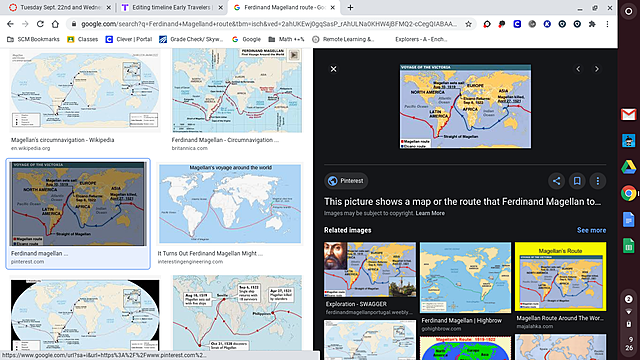Bookmark this page with the star icon

[x=468, y=24]
